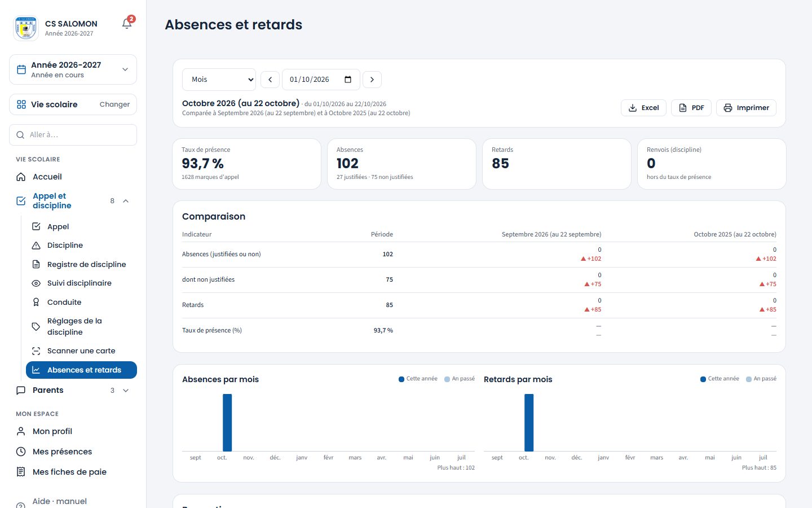Go to next month arrow
Image resolution: width=812 pixels, height=508 pixels.
(372, 80)
